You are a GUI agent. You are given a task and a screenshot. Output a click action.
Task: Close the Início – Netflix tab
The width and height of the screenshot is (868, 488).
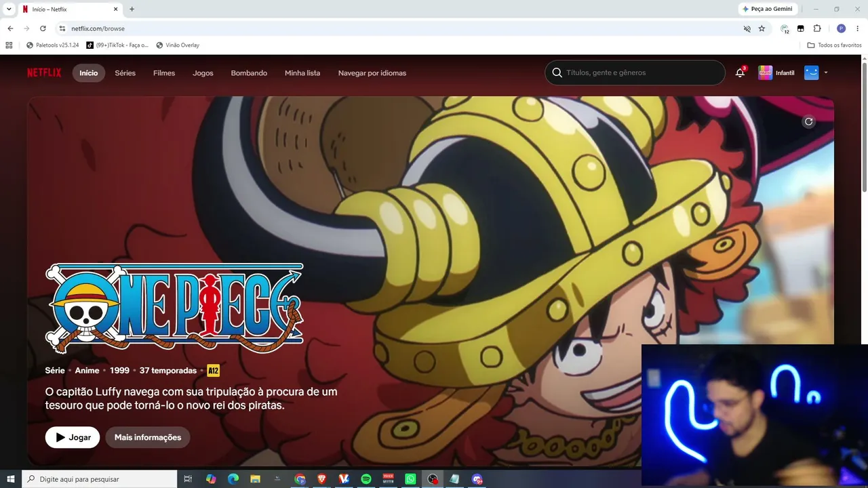point(116,9)
